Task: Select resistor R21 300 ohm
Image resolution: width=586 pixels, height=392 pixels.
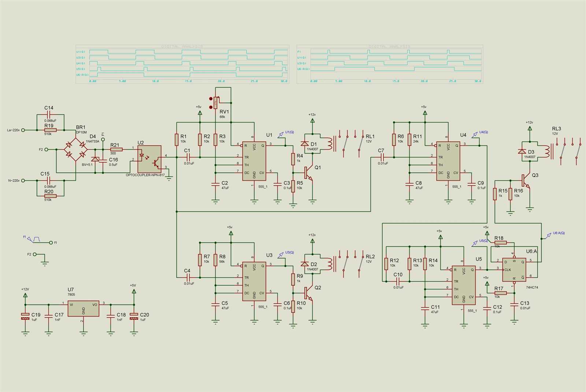Action: (116, 149)
